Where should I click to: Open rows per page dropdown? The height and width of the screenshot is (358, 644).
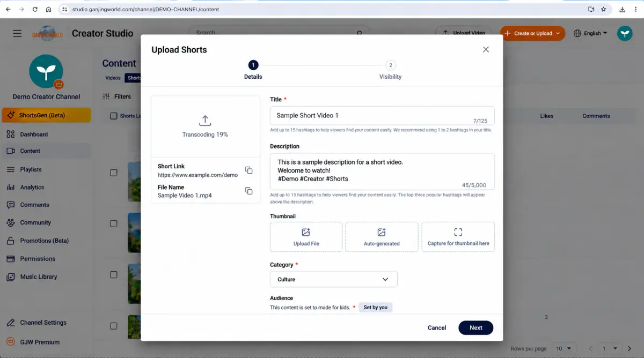point(563,348)
